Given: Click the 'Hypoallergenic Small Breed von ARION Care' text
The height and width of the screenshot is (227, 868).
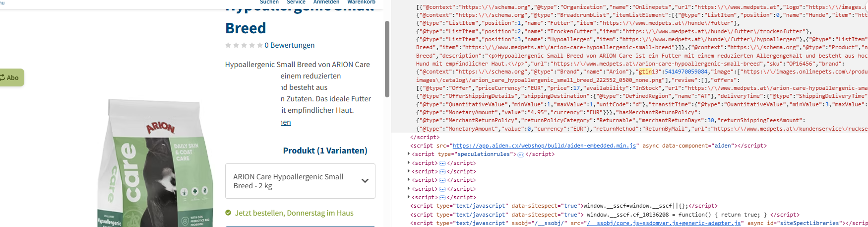Looking at the screenshot, I should pyautogui.click(x=297, y=65).
